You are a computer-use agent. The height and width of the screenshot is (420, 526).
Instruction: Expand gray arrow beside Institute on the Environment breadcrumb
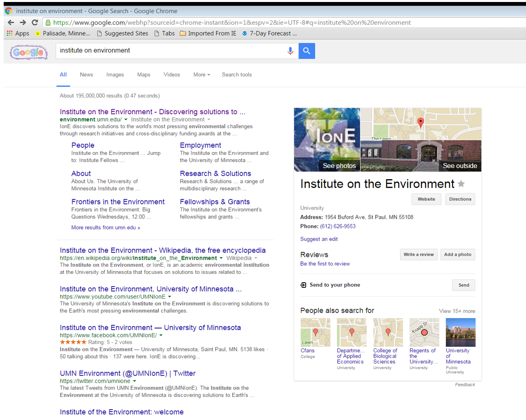click(x=209, y=119)
